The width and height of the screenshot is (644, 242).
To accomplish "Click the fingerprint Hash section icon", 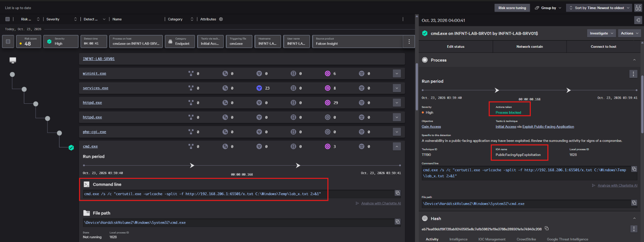I will (x=425, y=218).
